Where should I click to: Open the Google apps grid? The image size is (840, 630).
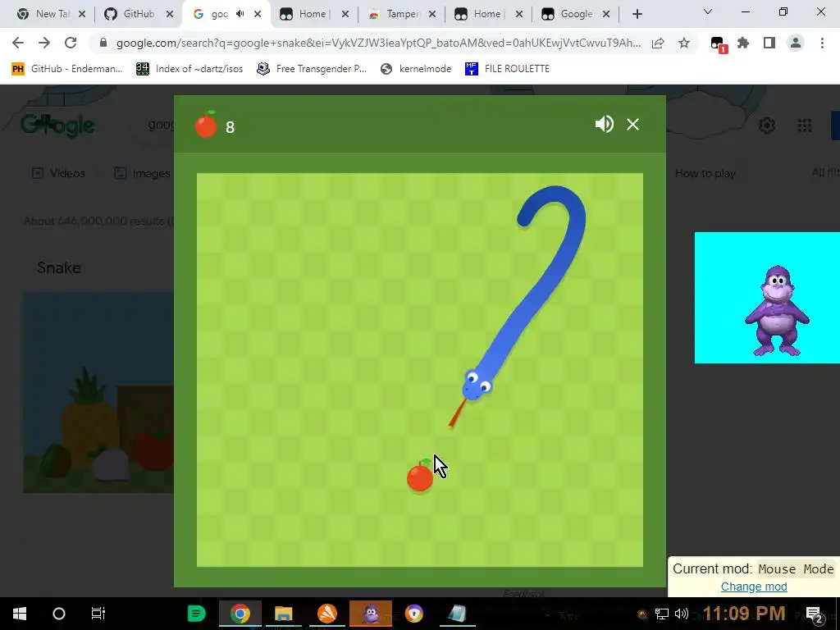tap(805, 126)
